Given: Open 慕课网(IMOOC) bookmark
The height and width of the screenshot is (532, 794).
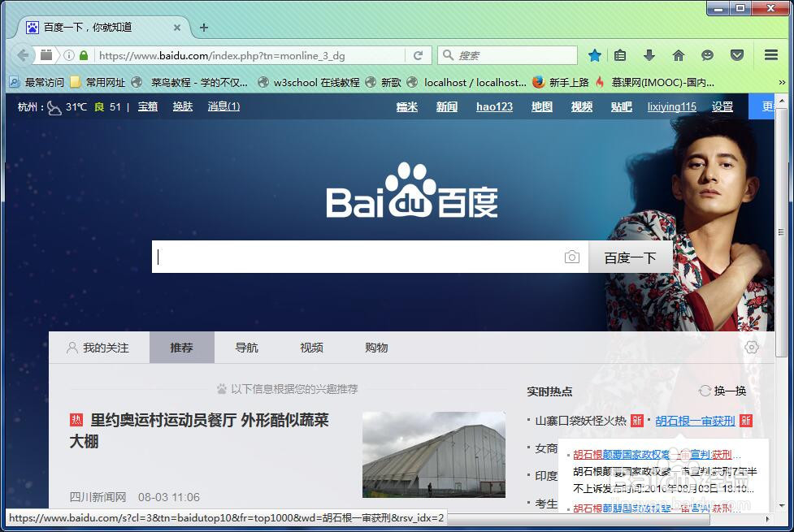Looking at the screenshot, I should (654, 83).
